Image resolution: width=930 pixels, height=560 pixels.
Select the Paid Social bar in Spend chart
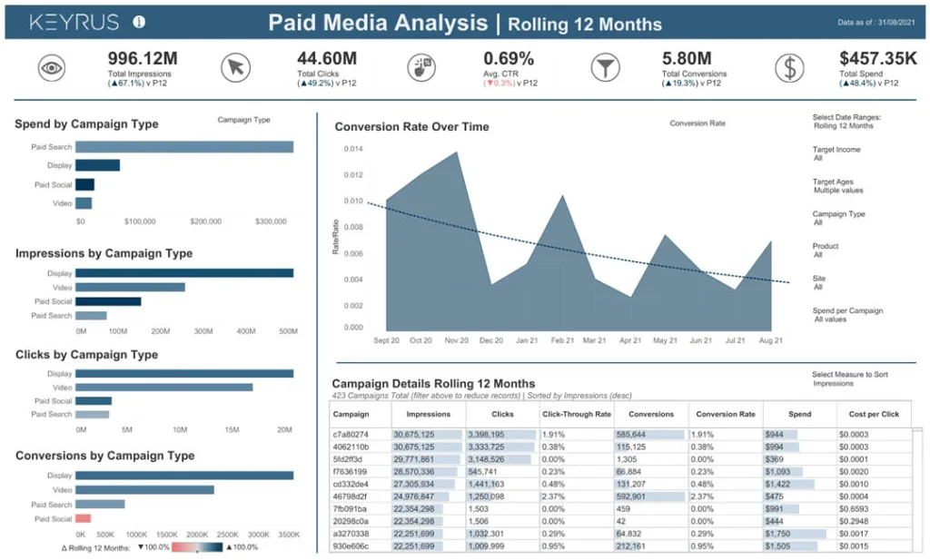click(x=84, y=184)
